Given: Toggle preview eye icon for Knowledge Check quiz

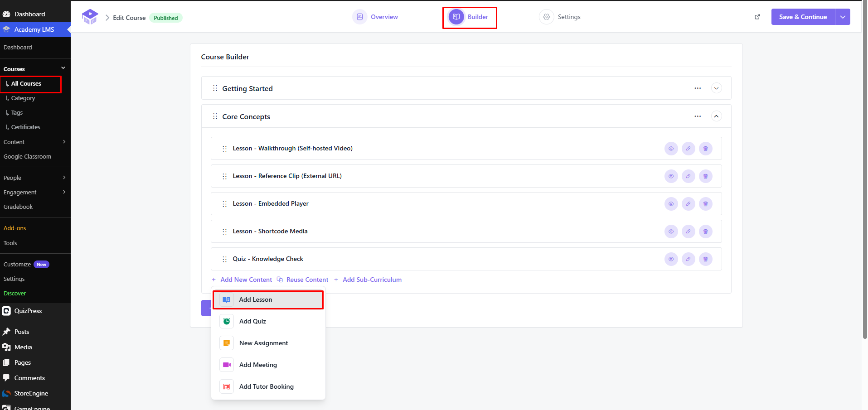Looking at the screenshot, I should tap(671, 259).
